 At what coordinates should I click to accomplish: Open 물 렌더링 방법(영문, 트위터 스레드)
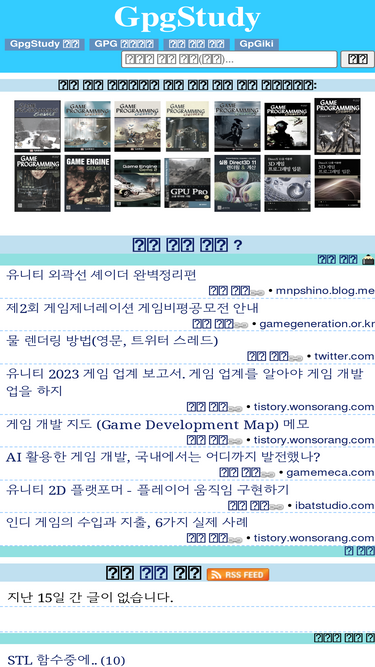[112, 340]
